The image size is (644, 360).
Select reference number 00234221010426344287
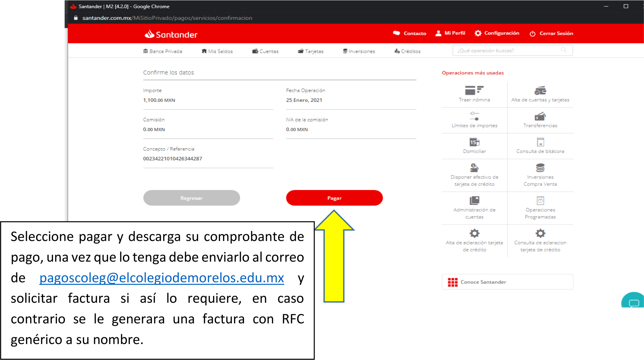point(172,159)
